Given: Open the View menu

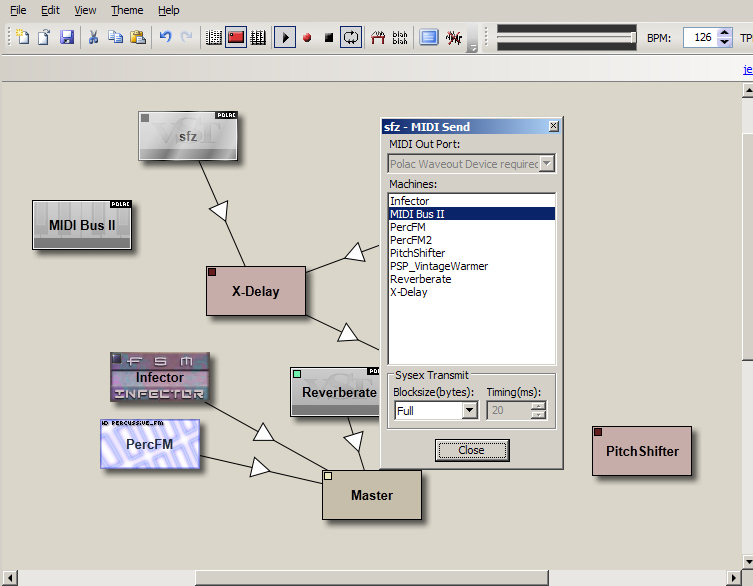Looking at the screenshot, I should pos(86,10).
